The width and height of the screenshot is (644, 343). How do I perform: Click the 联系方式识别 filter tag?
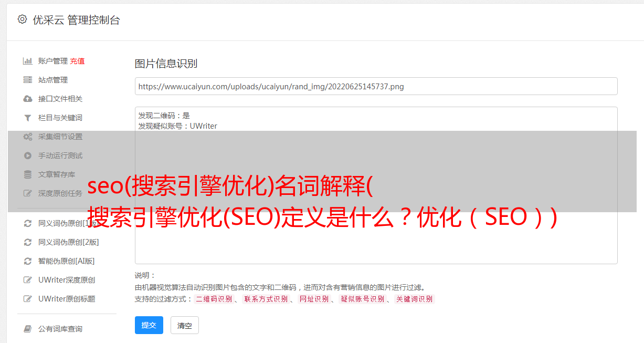pyautogui.click(x=266, y=299)
